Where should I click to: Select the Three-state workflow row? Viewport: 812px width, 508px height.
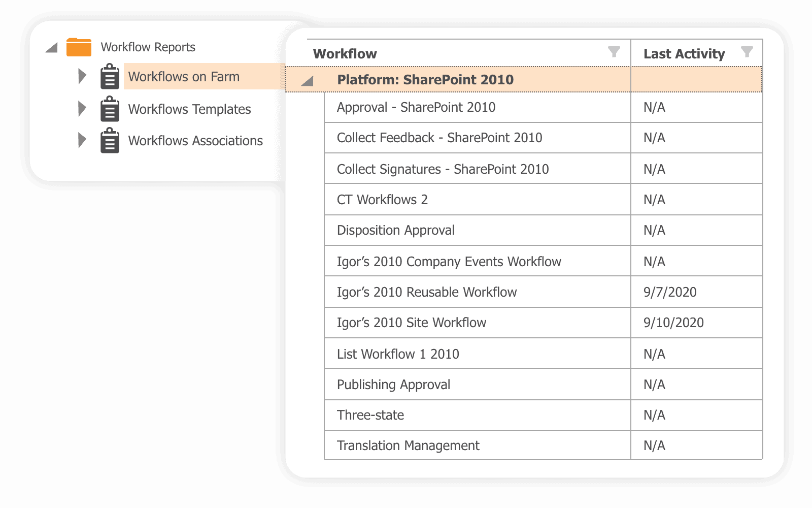370,415
